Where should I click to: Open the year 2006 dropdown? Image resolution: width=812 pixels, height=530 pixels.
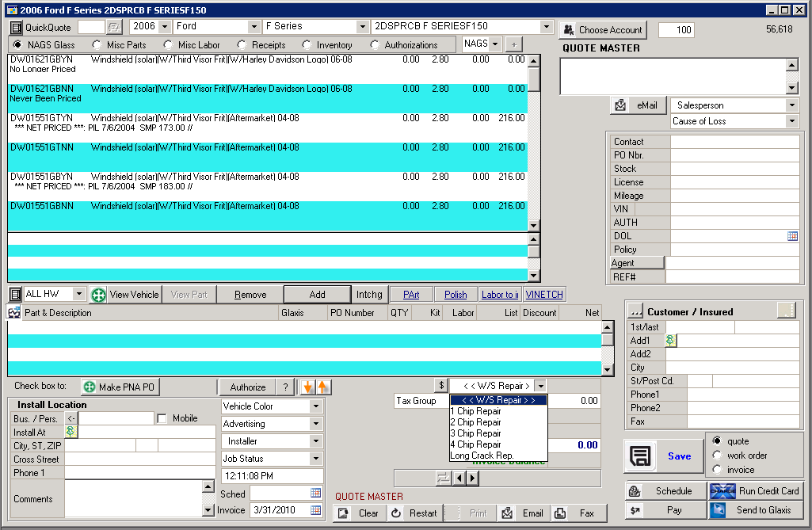click(x=165, y=26)
